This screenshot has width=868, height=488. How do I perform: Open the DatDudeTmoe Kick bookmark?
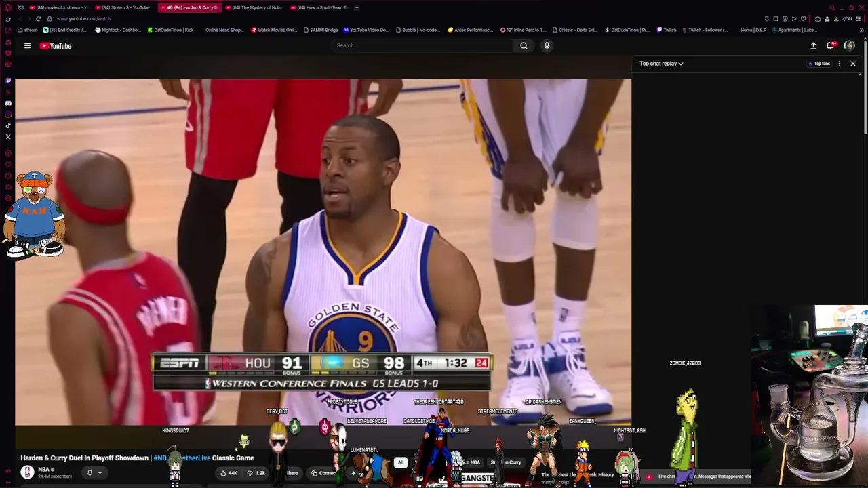pos(171,30)
